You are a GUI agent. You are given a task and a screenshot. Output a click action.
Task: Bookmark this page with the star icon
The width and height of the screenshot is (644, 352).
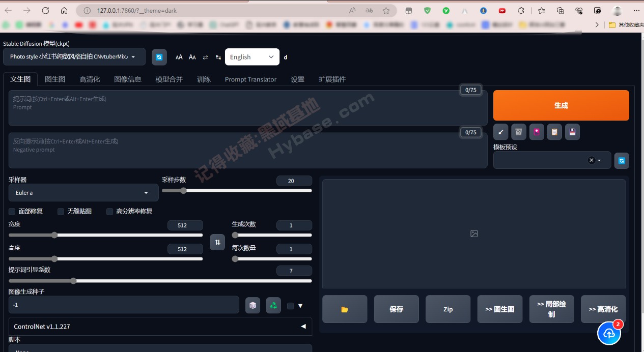(x=386, y=10)
